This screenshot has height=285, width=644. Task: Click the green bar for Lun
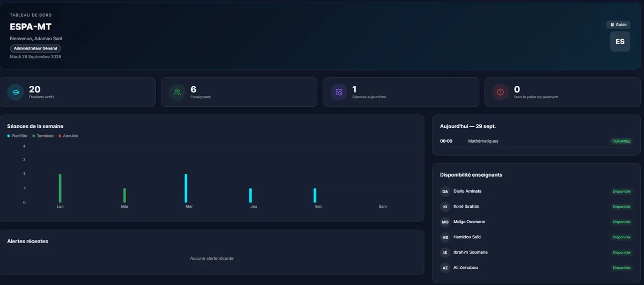pos(60,188)
